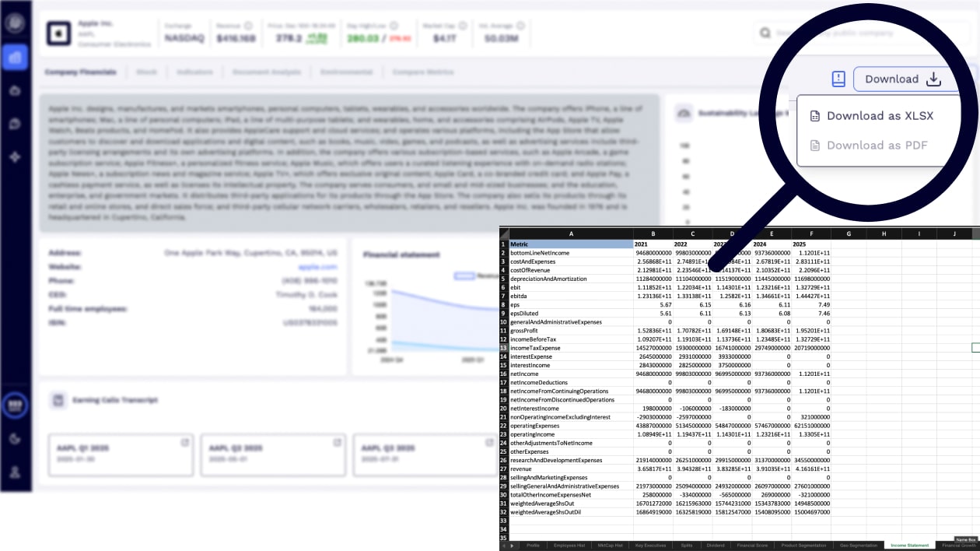Image resolution: width=980 pixels, height=551 pixels.
Task: Open the AAPL Q2 2025 transcript card
Action: coord(272,454)
